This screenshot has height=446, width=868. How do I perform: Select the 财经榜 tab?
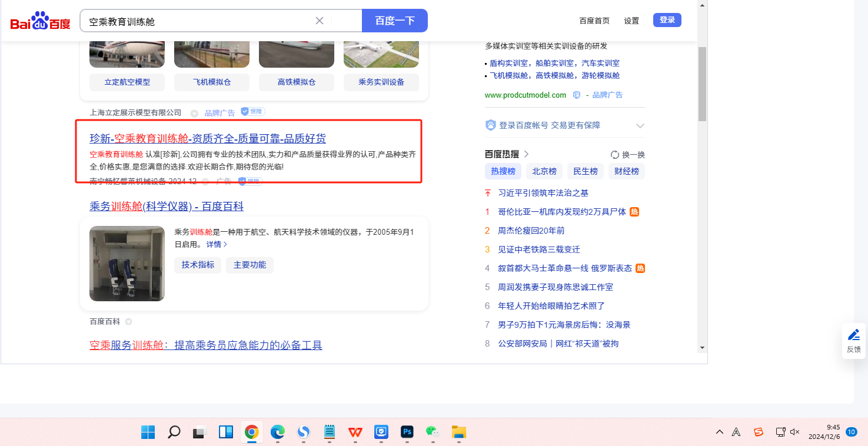pyautogui.click(x=627, y=171)
